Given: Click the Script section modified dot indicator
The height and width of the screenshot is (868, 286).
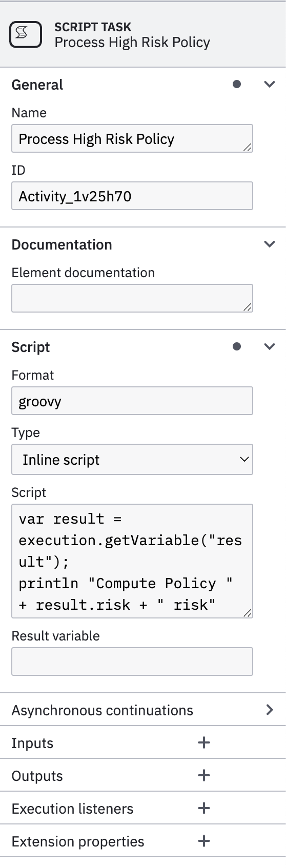Looking at the screenshot, I should (237, 346).
